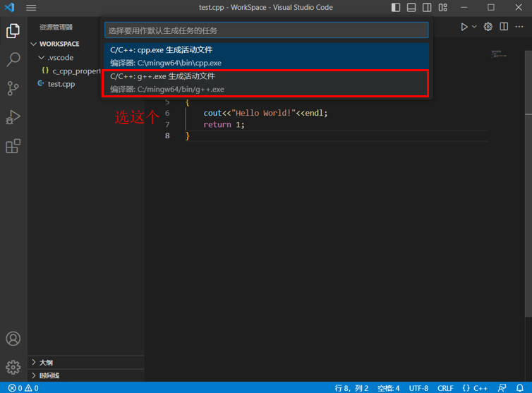Toggle the secondary side bar layout button
Screen dimensions: 532x393
click(x=427, y=8)
